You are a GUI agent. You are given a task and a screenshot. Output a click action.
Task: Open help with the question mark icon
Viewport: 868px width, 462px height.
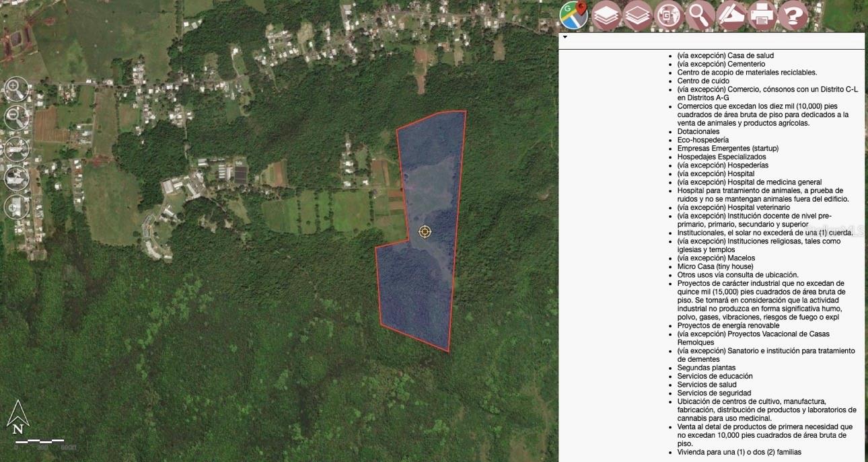point(793,15)
